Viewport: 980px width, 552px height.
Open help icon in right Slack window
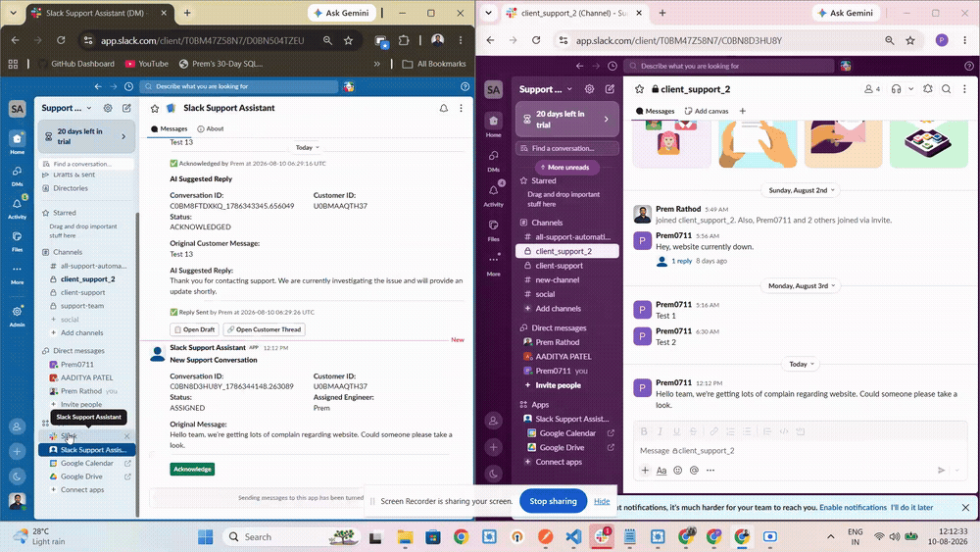[x=969, y=66]
